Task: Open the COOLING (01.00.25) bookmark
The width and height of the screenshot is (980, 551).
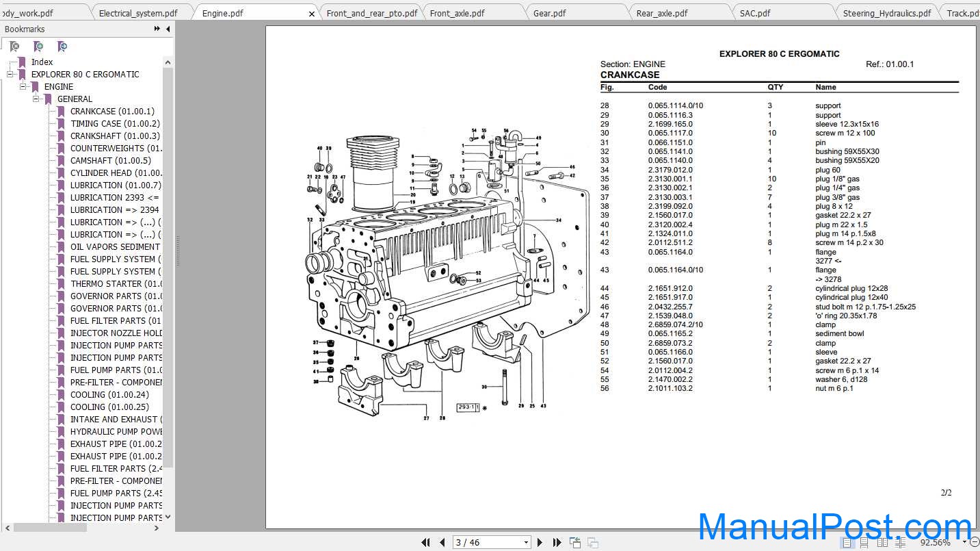Action: pyautogui.click(x=109, y=407)
